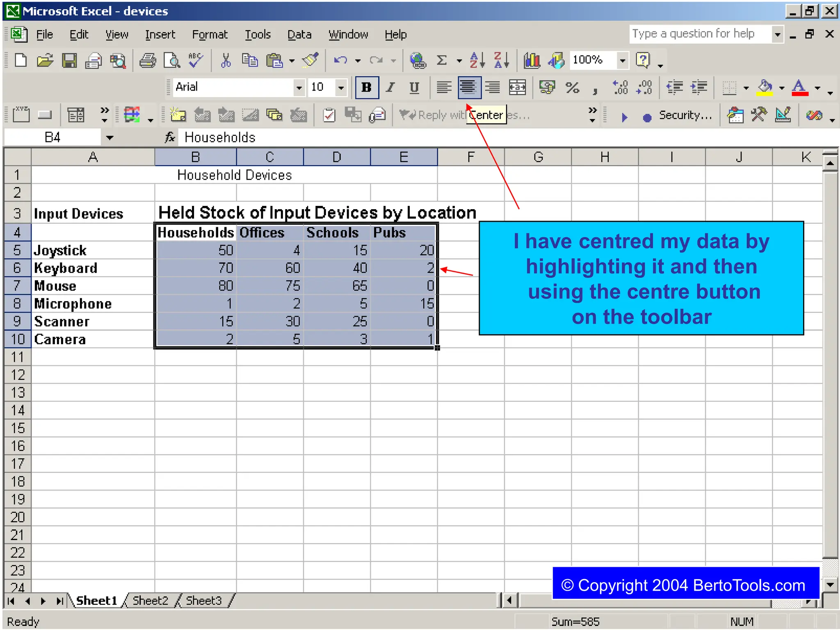Click the Undo arrow icon
Viewport: 840px width, 630px height.
pyautogui.click(x=340, y=61)
